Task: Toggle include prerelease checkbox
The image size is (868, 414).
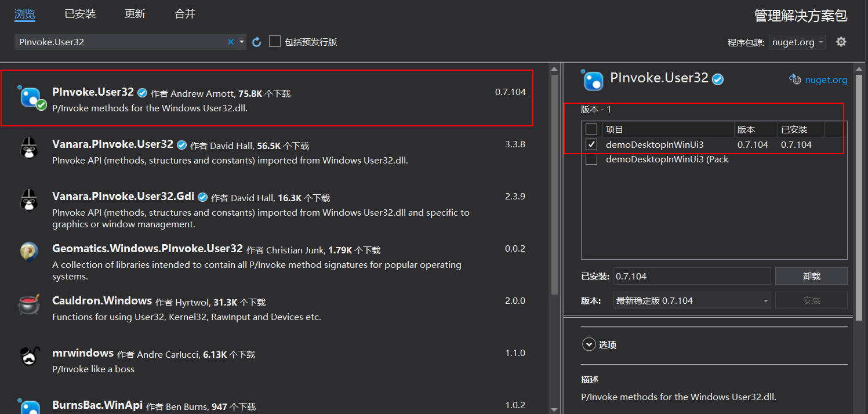Action: pos(275,41)
